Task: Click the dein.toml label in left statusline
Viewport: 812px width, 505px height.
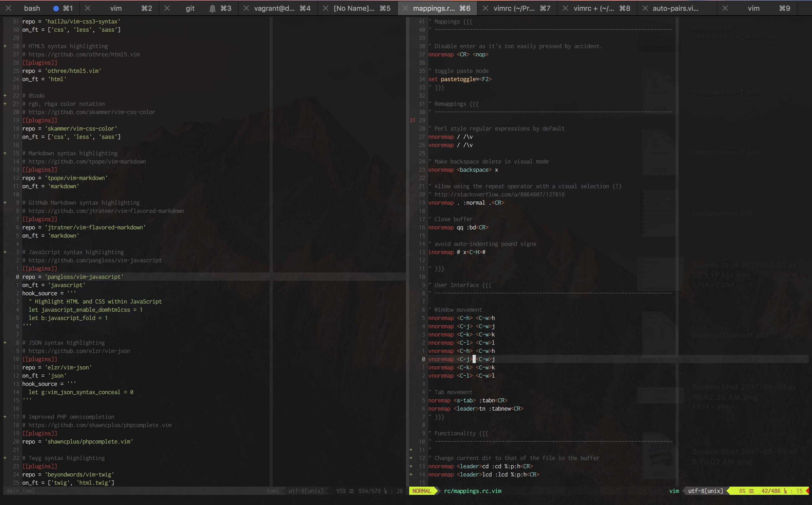Action: pyautogui.click(x=20, y=491)
